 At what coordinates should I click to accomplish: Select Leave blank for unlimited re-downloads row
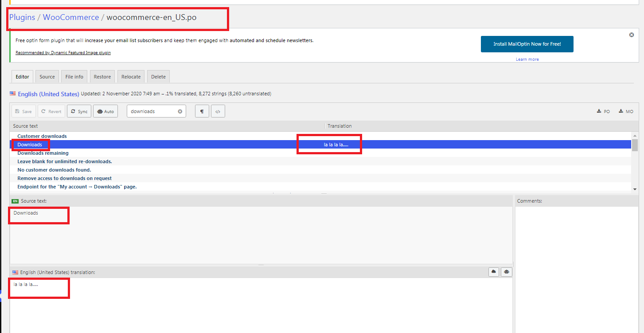(320, 161)
